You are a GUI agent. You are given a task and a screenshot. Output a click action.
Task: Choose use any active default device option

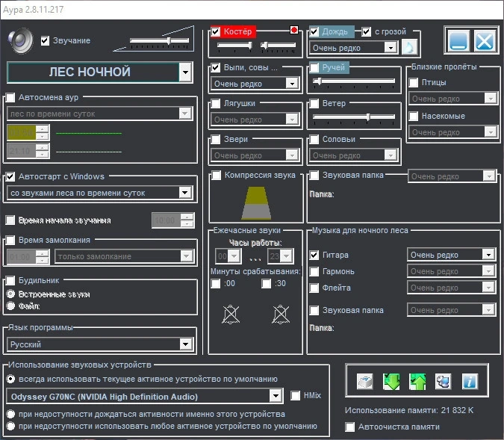[x=10, y=426]
